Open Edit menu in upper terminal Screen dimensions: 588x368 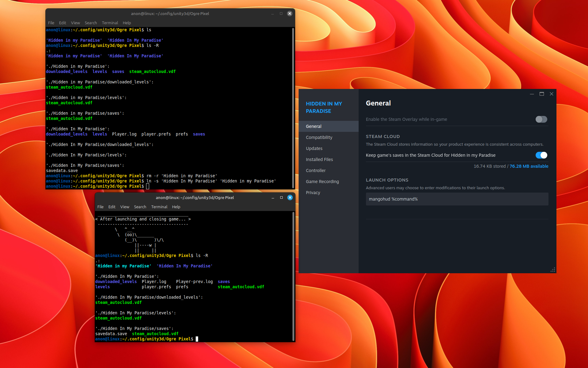pyautogui.click(x=62, y=23)
